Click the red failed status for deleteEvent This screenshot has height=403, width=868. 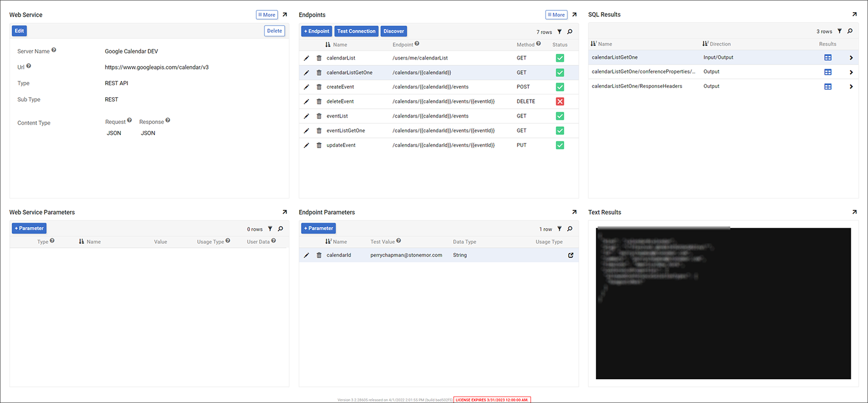tap(560, 101)
